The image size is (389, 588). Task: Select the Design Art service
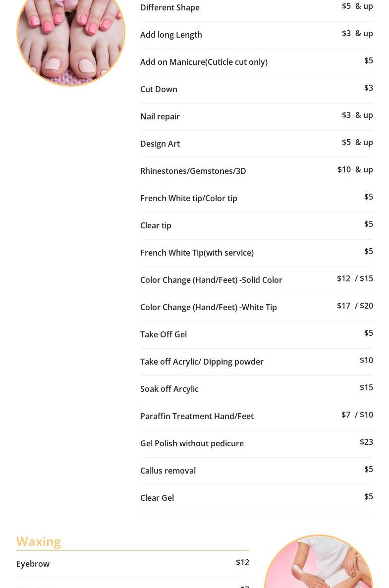pos(160,144)
